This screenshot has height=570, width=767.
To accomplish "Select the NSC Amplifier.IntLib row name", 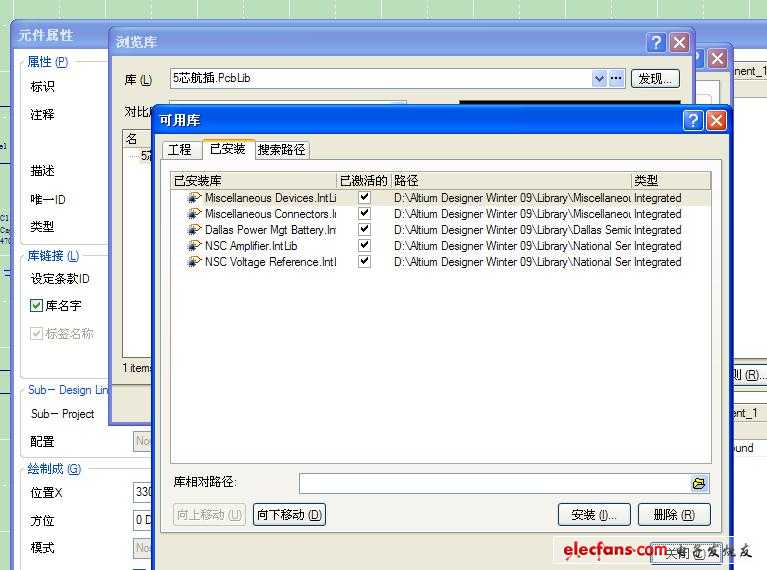I will [251, 246].
